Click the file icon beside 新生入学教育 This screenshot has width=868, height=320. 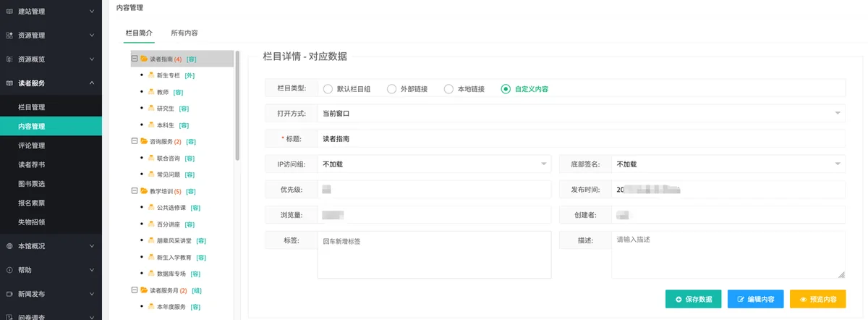pos(150,257)
